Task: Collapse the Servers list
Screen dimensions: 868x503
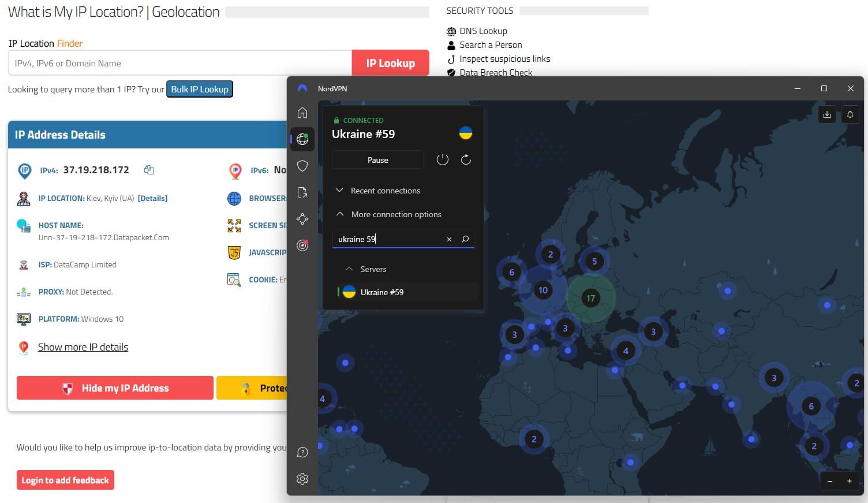Action: pyautogui.click(x=366, y=269)
